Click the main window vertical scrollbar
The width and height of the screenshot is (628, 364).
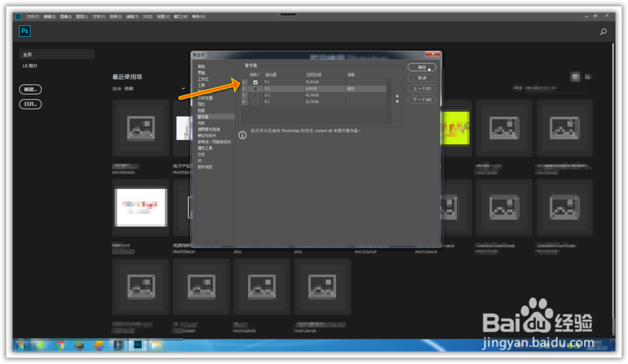pyautogui.click(x=613, y=189)
